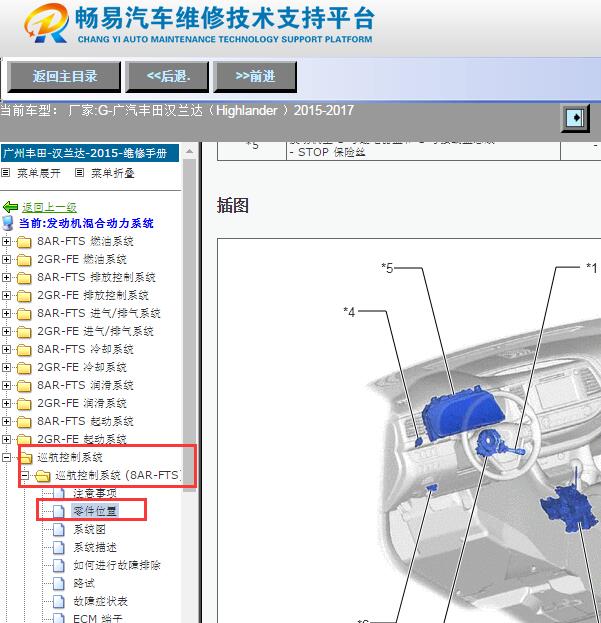Open the 系统描述 document
Screen dimensions: 601x623
[95, 547]
